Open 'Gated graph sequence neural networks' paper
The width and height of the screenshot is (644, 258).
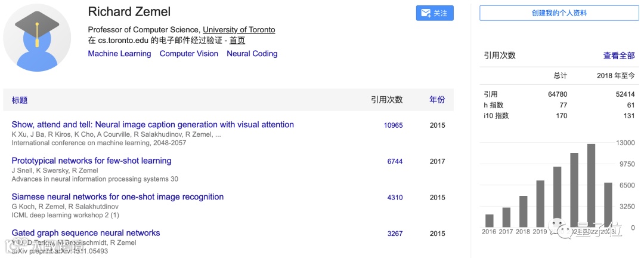coord(86,233)
